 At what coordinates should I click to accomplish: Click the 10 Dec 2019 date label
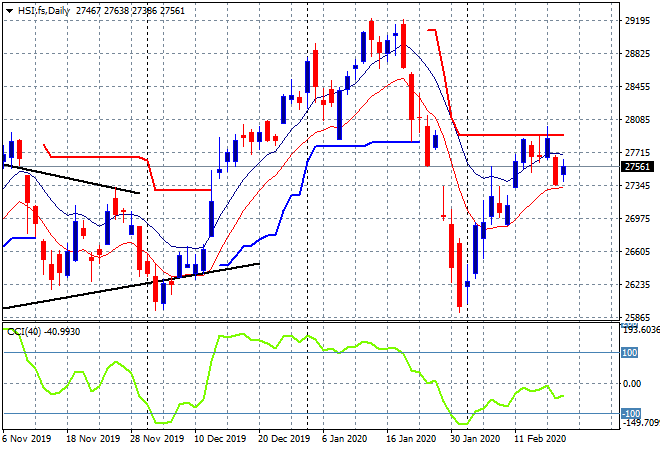[x=220, y=439]
